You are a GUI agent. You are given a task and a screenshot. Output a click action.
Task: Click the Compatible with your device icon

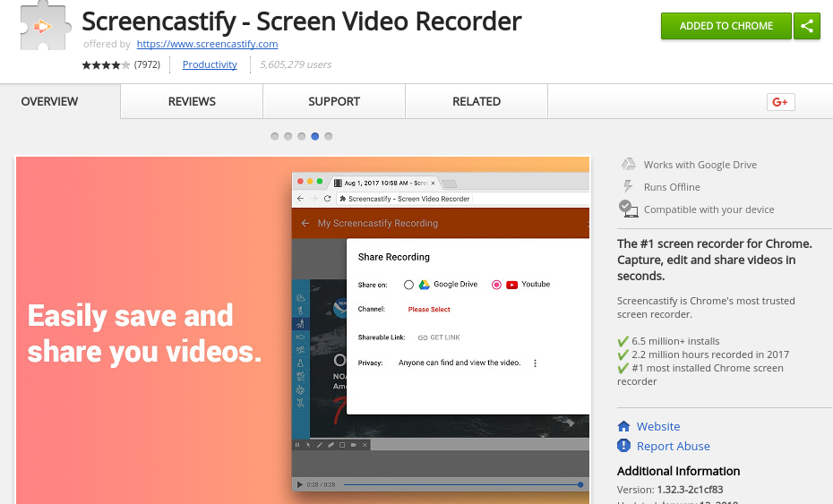pyautogui.click(x=628, y=209)
